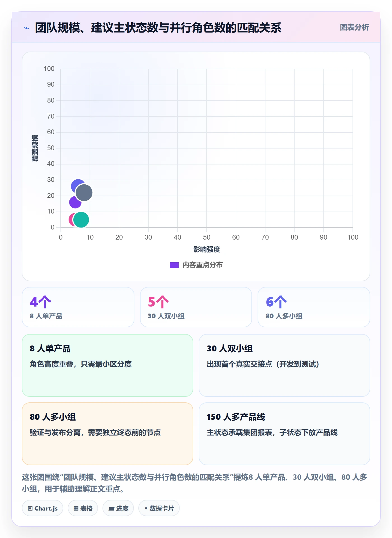The width and height of the screenshot is (392, 538).
Task: Click the 覆盖规模 y-axis title
Action: coord(35,148)
